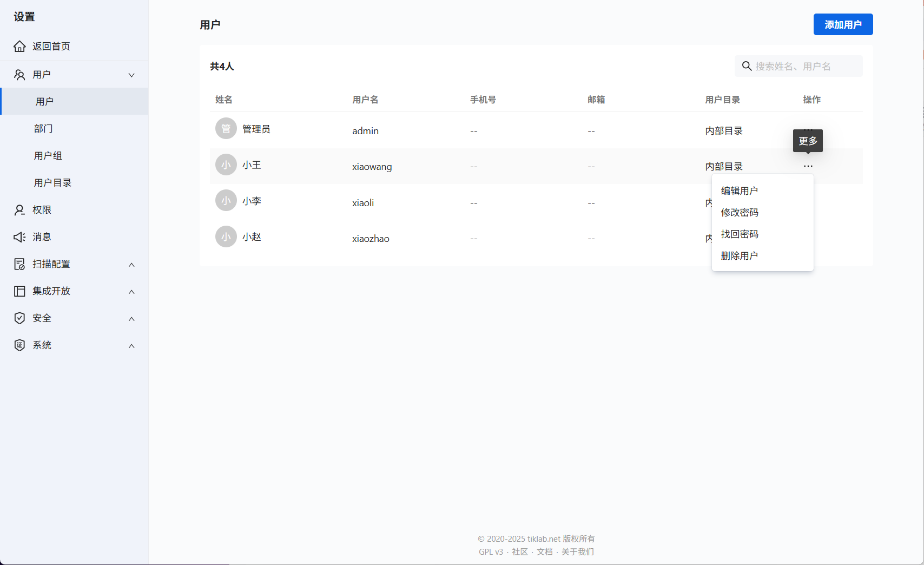The image size is (924, 565).
Task: Open the 文档 footer link
Action: tap(544, 551)
